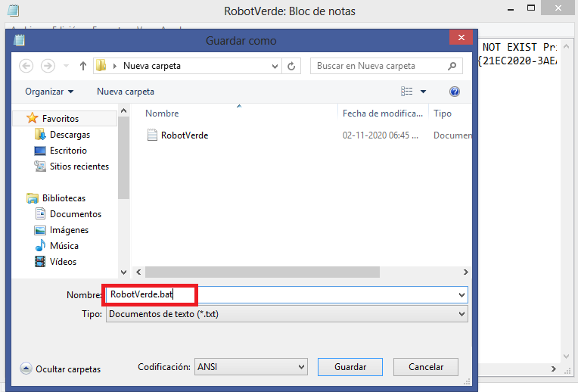The image size is (578, 392).
Task: Open Documentos library
Action: pos(76,214)
